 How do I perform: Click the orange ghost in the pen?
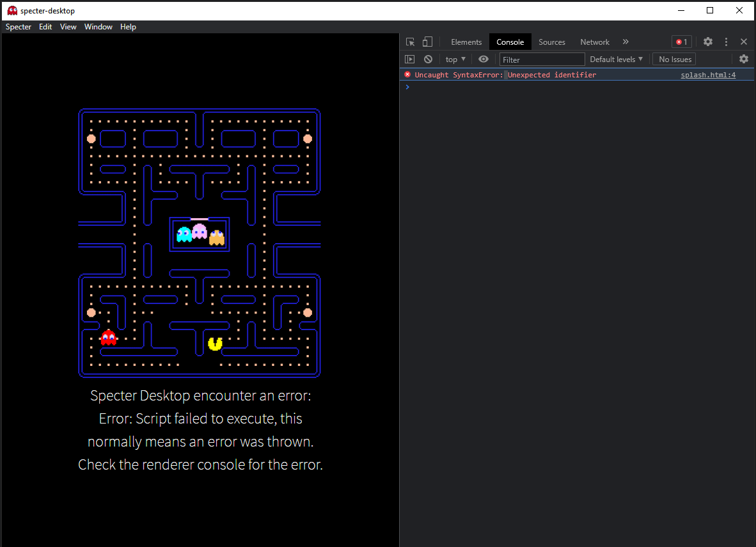pos(216,237)
